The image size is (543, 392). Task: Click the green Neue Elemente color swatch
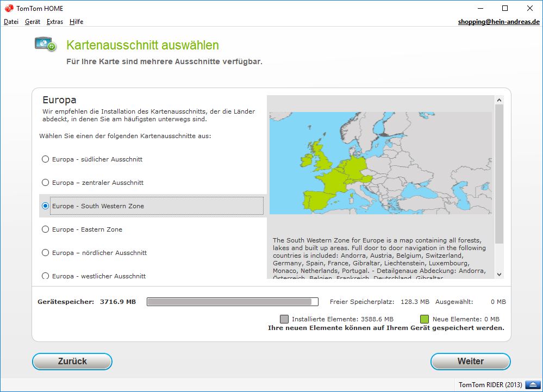(x=425, y=319)
